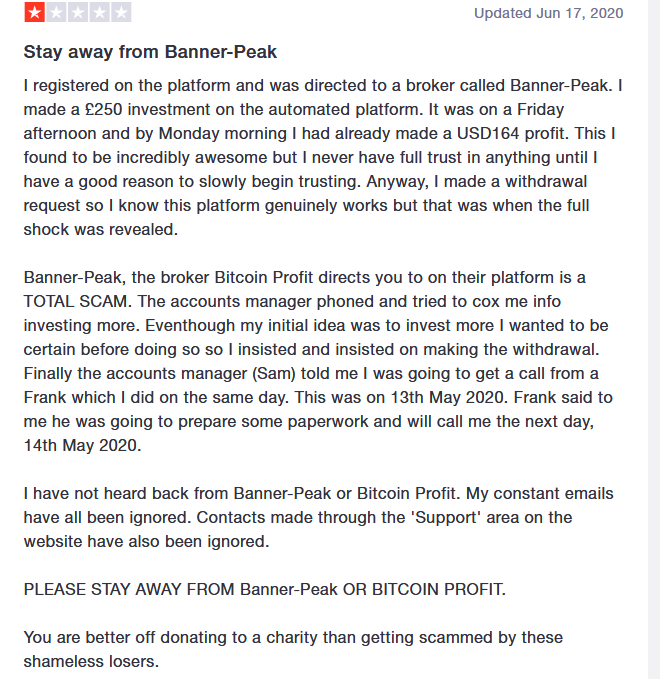Viewport: 660px width, 679px height.
Task: Click the 'USD164 profit' text
Action: pos(512,133)
